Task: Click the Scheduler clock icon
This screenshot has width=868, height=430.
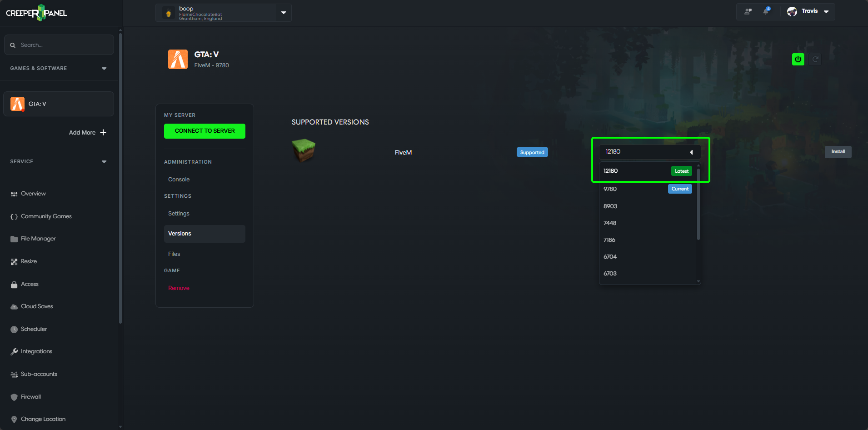Action: 14,330
